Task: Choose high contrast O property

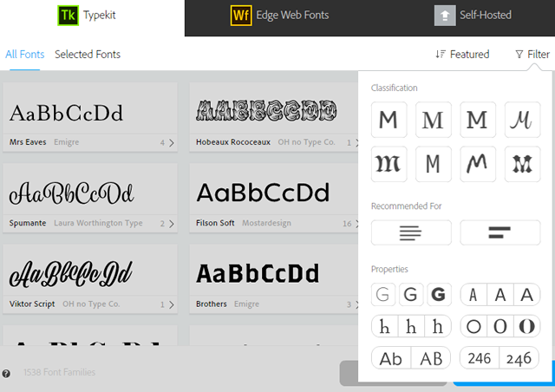Action: (x=527, y=326)
